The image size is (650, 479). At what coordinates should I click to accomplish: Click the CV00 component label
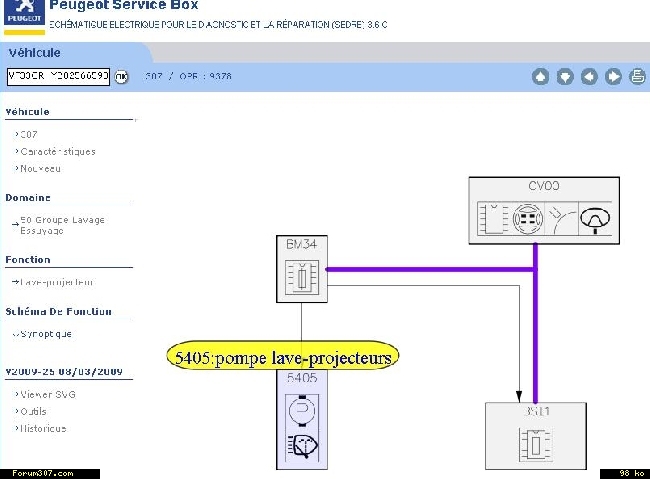click(x=544, y=186)
